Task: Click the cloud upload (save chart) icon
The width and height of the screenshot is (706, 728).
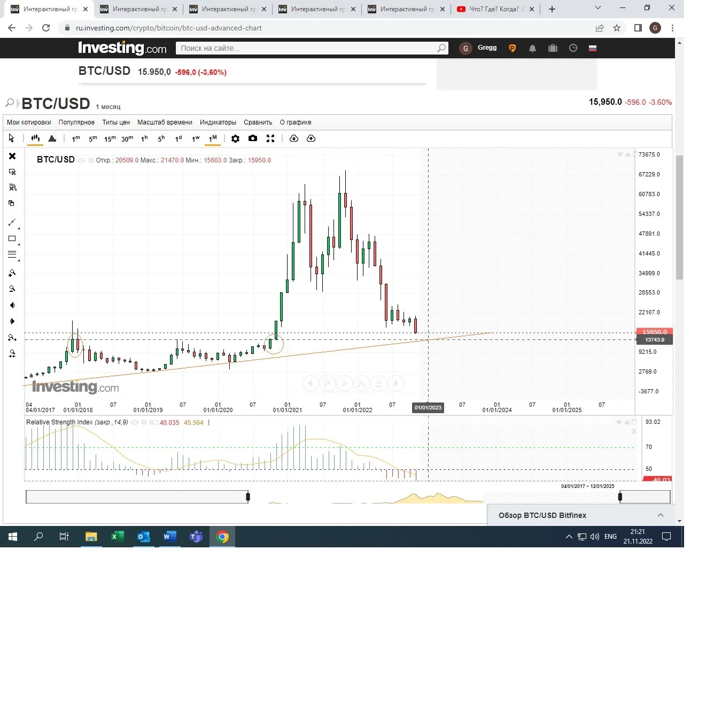Action: coord(311,138)
